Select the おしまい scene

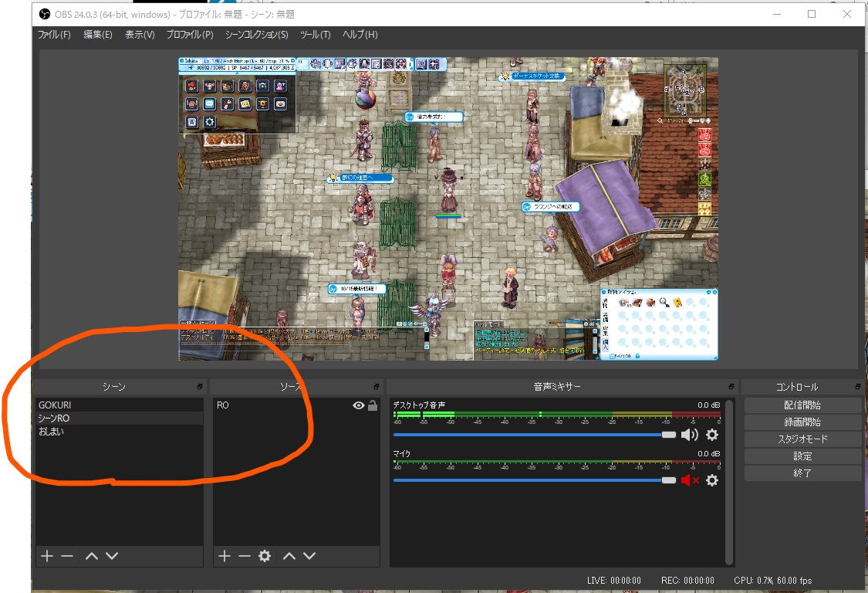120,431
